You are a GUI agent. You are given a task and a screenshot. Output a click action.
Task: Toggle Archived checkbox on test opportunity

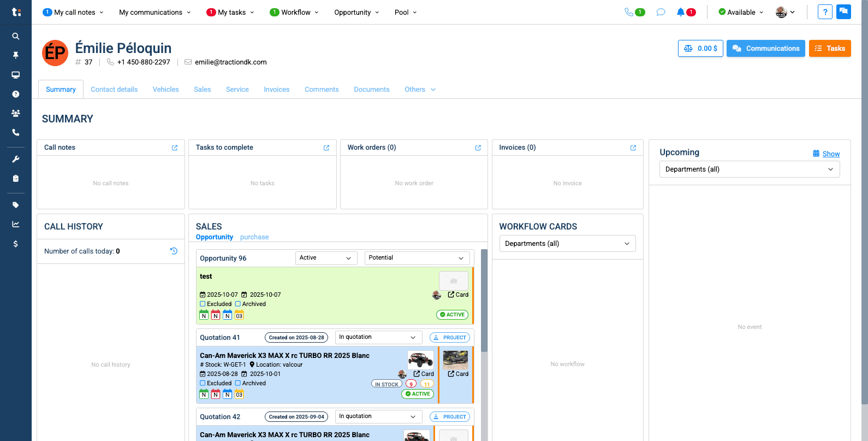click(238, 304)
